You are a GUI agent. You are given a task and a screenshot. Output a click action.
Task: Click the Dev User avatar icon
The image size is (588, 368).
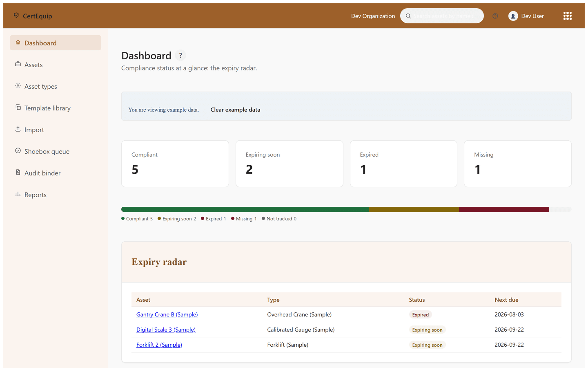click(x=513, y=16)
